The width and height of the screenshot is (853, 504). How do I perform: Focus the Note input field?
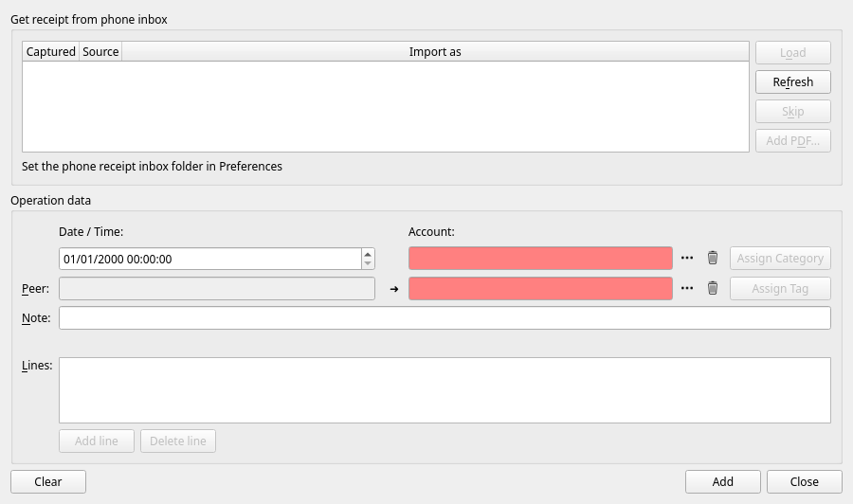[445, 318]
